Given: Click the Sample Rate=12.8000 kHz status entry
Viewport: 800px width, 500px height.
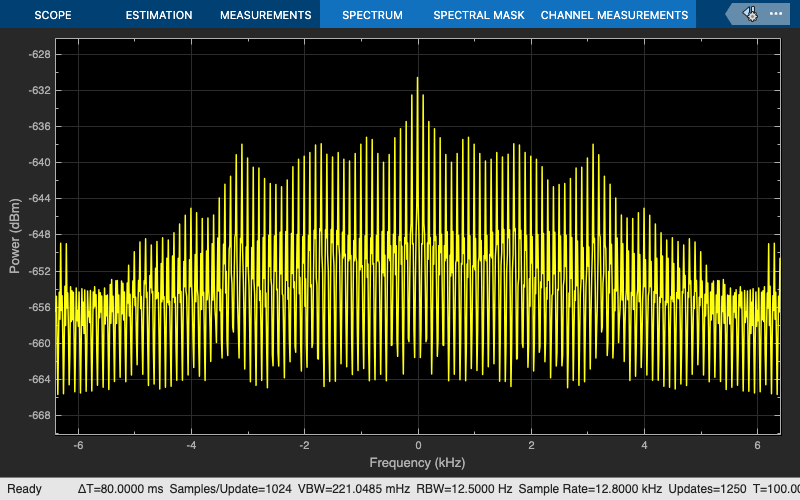Looking at the screenshot, I should pos(590,489).
